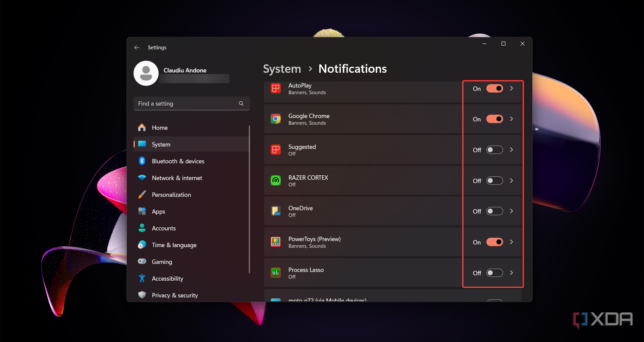
Task: Click the OneDrive app icon
Action: pos(276,211)
